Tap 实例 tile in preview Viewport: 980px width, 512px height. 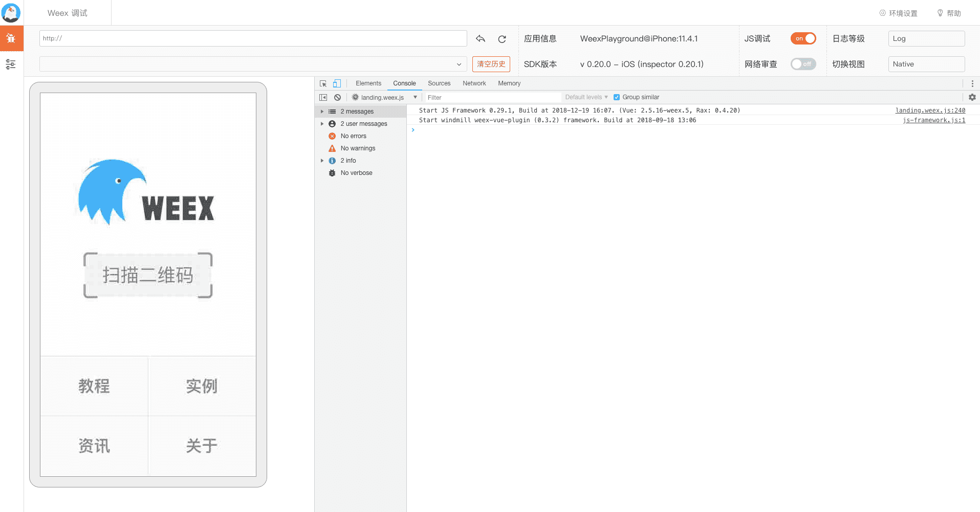click(202, 386)
